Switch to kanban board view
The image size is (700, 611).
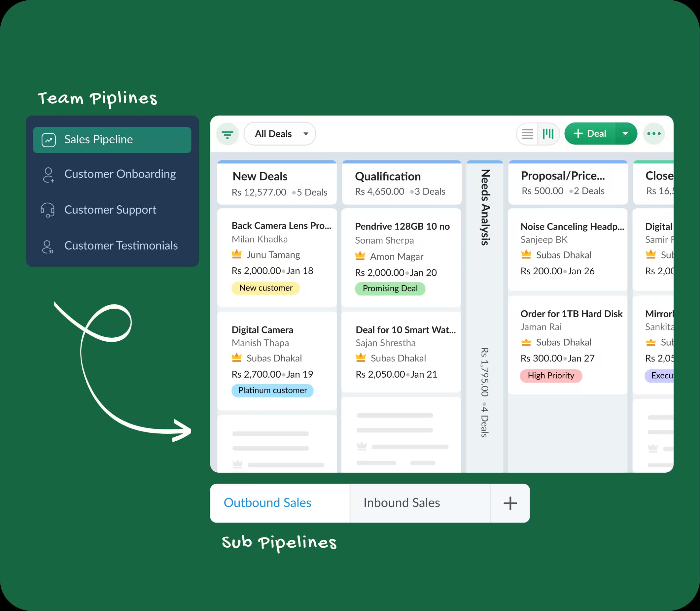click(548, 134)
